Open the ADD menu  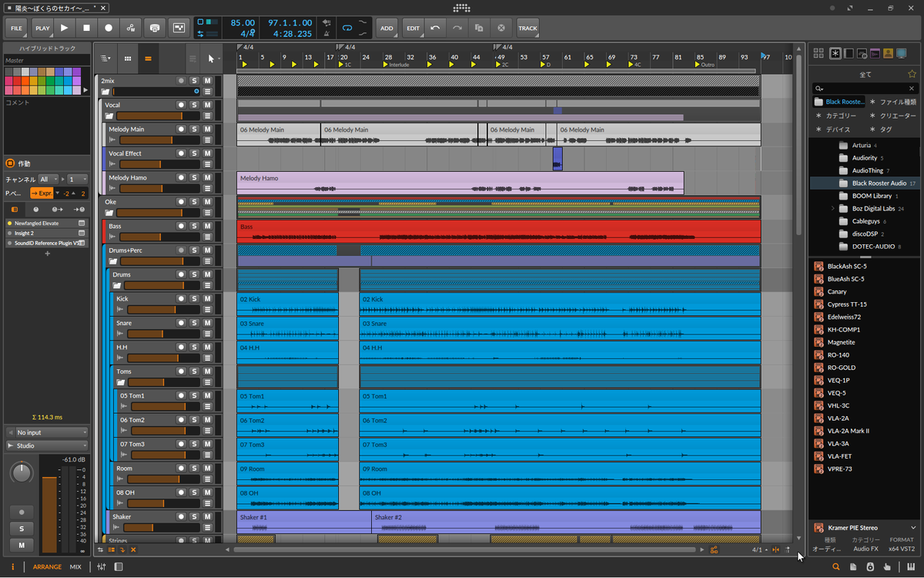click(x=387, y=28)
